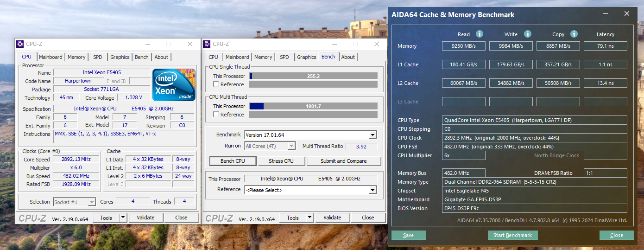
Task: Click the L2 Cache Write 34882 MB/s value
Action: [511, 83]
